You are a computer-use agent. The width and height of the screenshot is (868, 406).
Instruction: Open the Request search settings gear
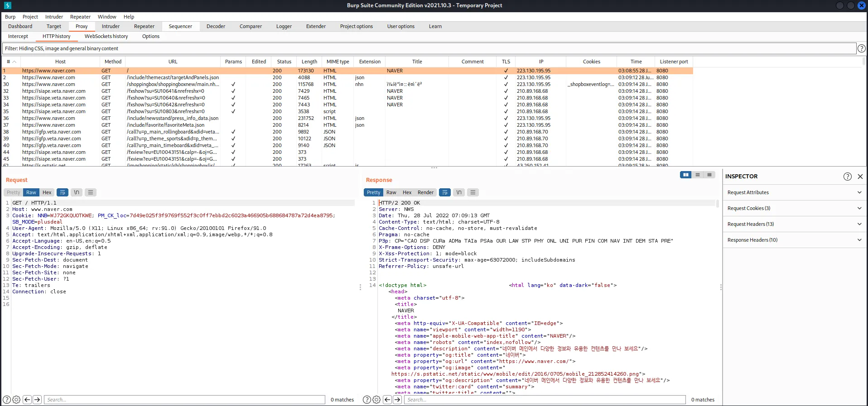click(x=16, y=400)
